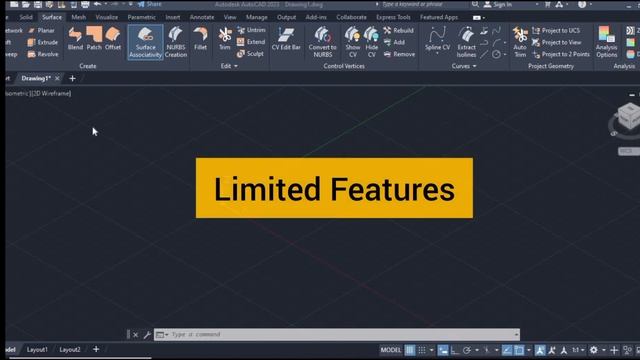Switch to Layout1 tab
Screen dimensions: 640x360
coord(37,349)
